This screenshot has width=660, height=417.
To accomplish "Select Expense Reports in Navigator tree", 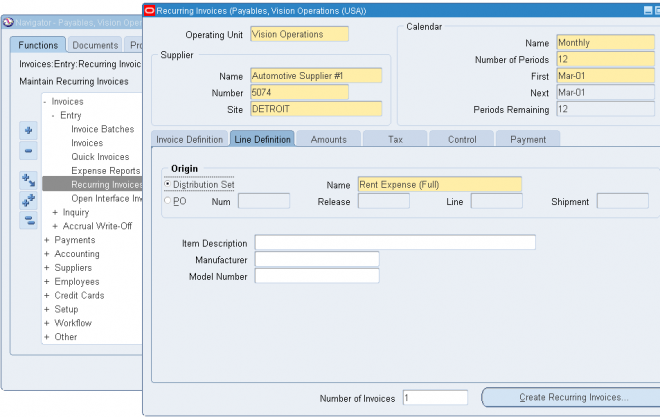I will click(x=106, y=171).
